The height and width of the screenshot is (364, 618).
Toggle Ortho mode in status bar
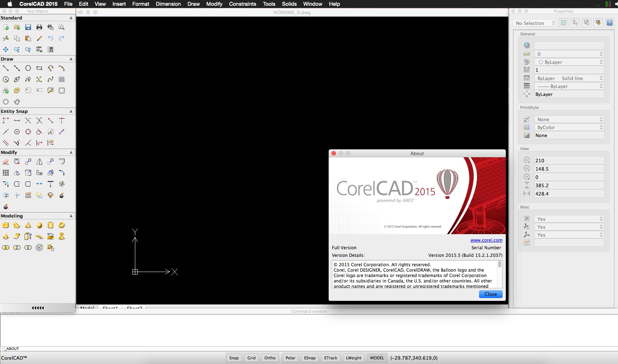pyautogui.click(x=270, y=358)
